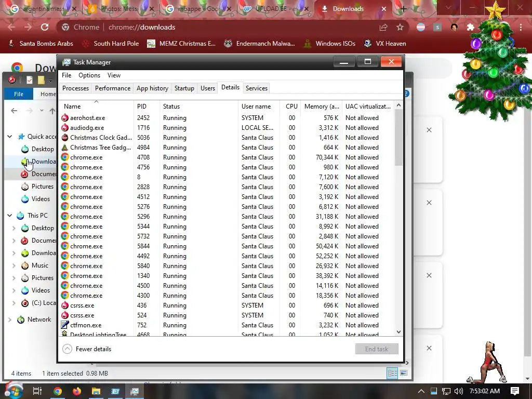The width and height of the screenshot is (532, 399).
Task: Switch to App history tab
Action: 152,88
